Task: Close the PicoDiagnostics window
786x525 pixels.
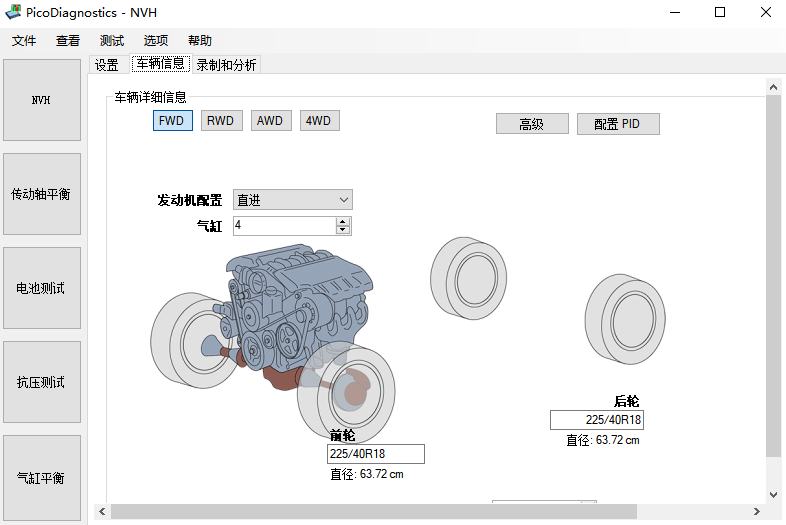Action: [x=765, y=13]
